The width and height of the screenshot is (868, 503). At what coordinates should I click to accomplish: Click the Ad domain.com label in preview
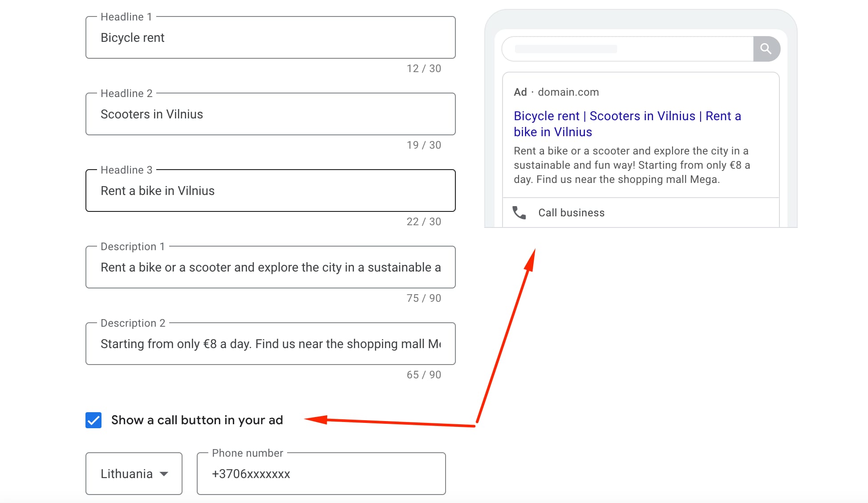click(x=556, y=92)
